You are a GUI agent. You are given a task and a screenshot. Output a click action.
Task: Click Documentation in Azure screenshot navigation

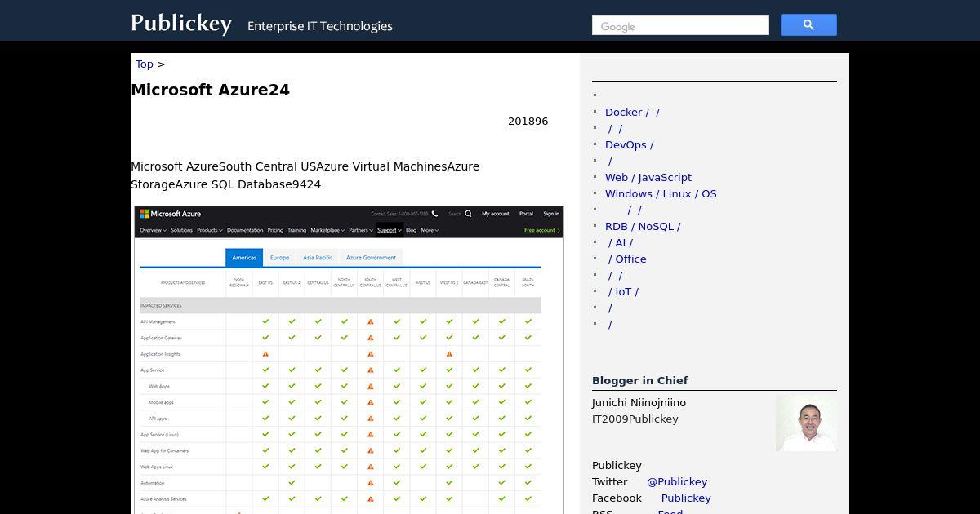[x=245, y=230]
